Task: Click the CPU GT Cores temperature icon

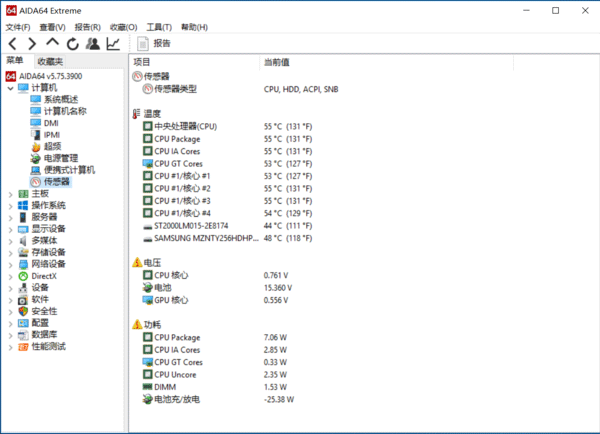Action: pyautogui.click(x=148, y=163)
